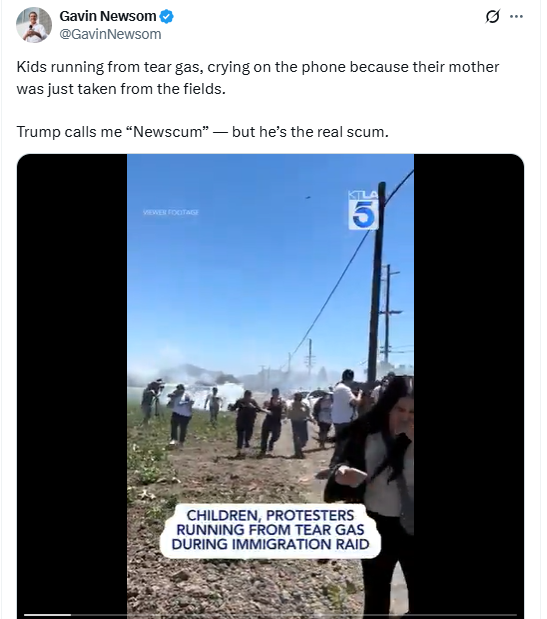547x619 pixels.
Task: Open the Grok explain-post icon
Action: coord(492,17)
